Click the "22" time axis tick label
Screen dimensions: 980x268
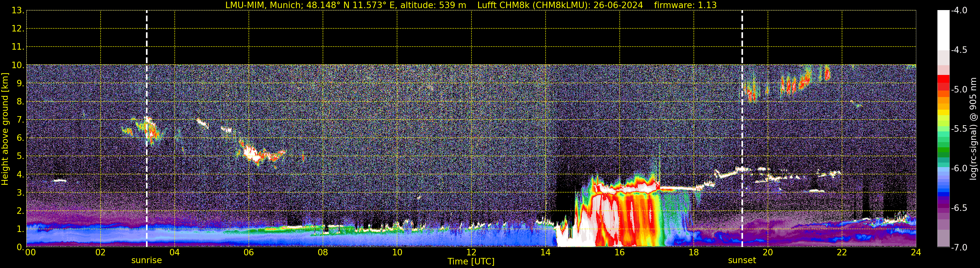(842, 252)
